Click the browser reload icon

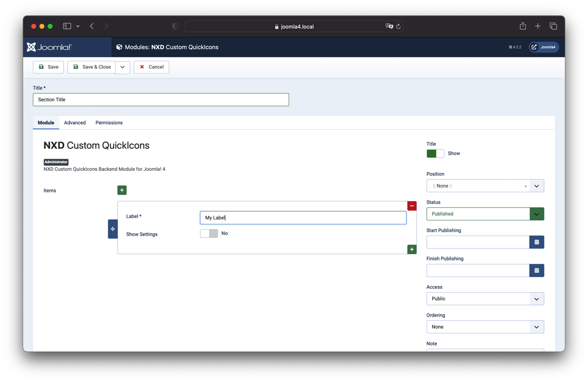click(x=398, y=26)
